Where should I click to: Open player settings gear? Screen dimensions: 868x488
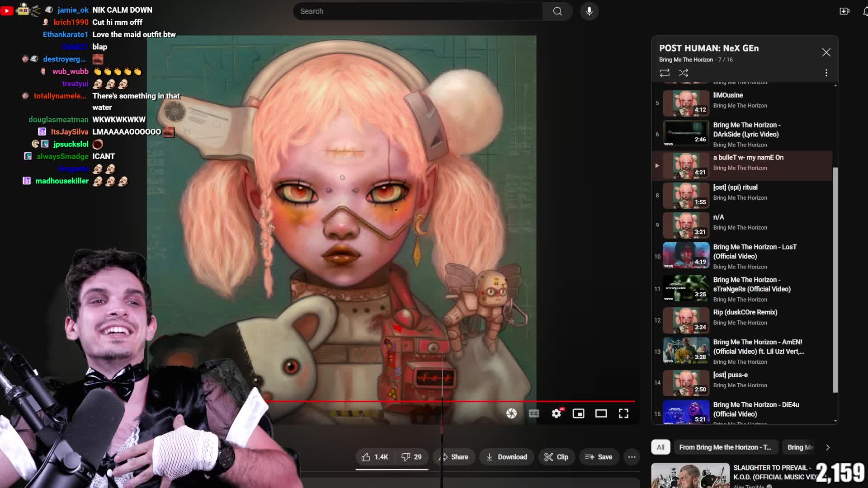pyautogui.click(x=557, y=413)
